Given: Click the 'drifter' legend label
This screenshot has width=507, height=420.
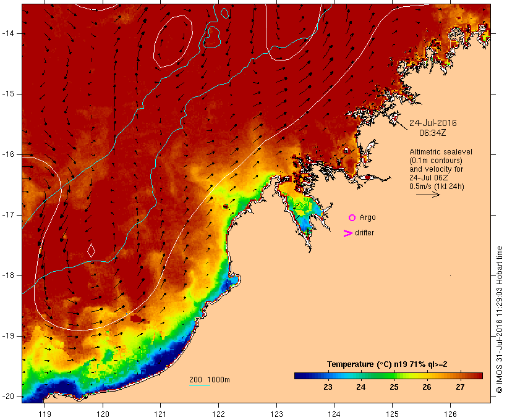Looking at the screenshot, I should coord(364,233).
